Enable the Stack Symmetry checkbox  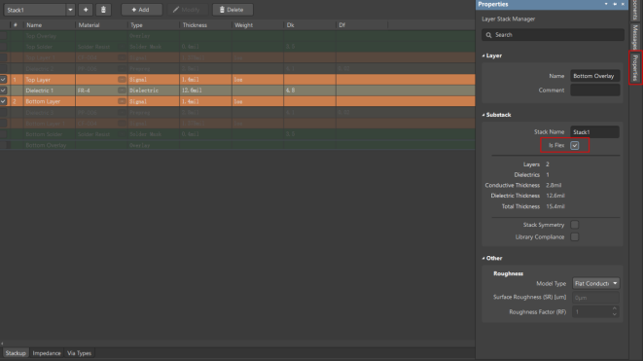575,225
